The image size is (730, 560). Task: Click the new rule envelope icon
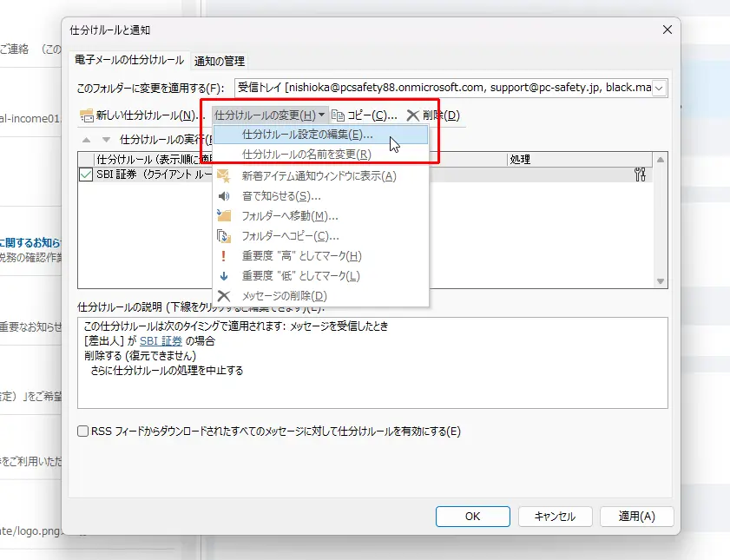(87, 115)
